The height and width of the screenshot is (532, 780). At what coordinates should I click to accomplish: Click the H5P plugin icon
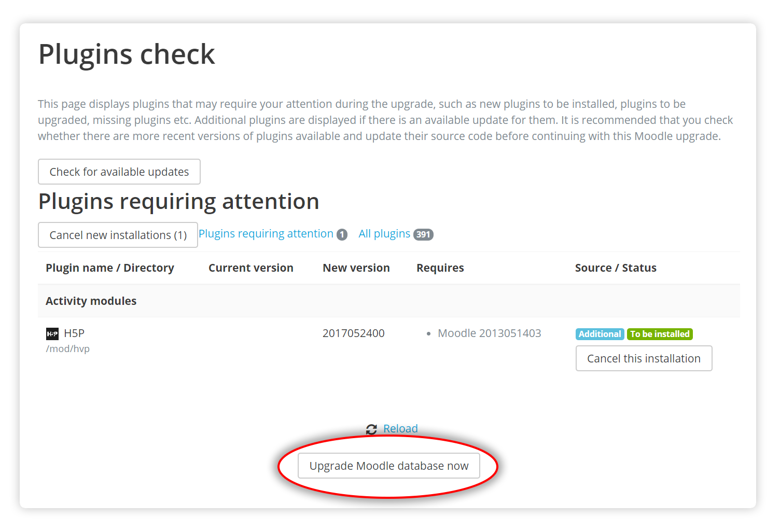(x=52, y=334)
